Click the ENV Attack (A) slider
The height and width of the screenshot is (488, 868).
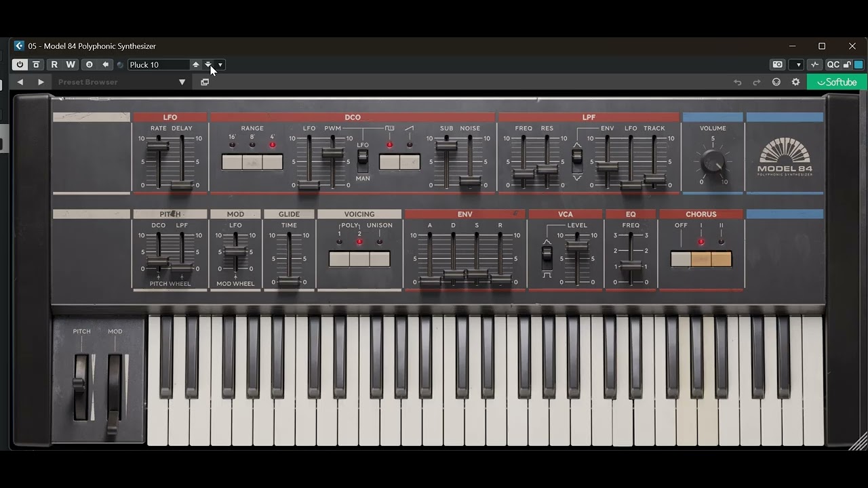click(430, 280)
